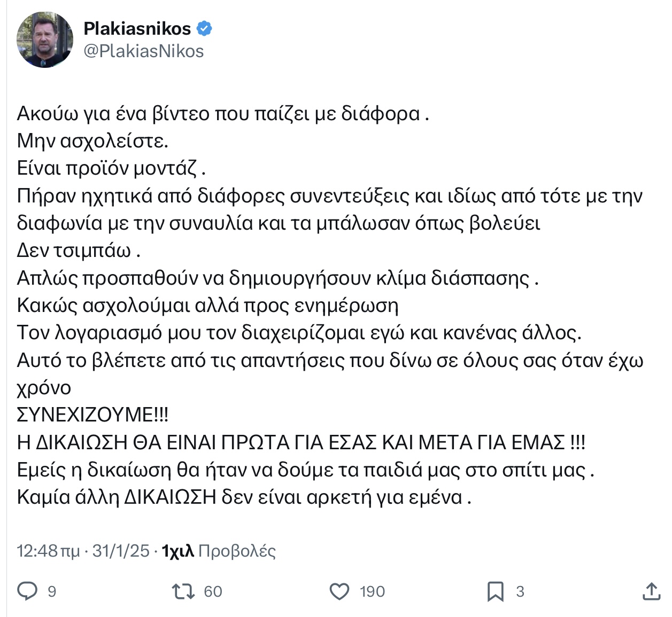Open the reply speech bubble icon
Viewport: 672px width, 617px height.
28,591
